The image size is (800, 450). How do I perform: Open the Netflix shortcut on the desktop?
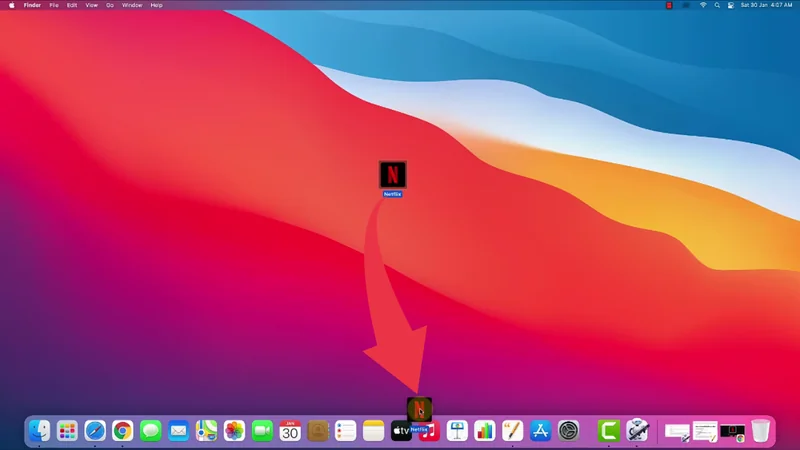(393, 174)
